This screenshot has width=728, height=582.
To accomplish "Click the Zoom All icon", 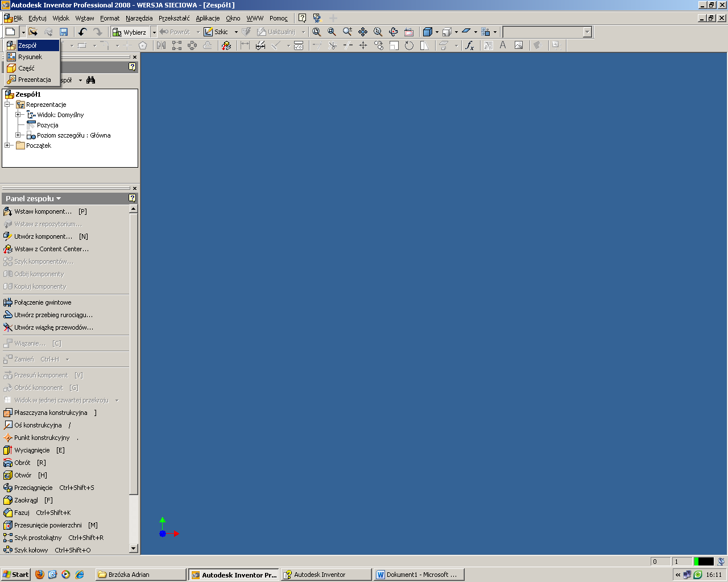I will tap(317, 32).
